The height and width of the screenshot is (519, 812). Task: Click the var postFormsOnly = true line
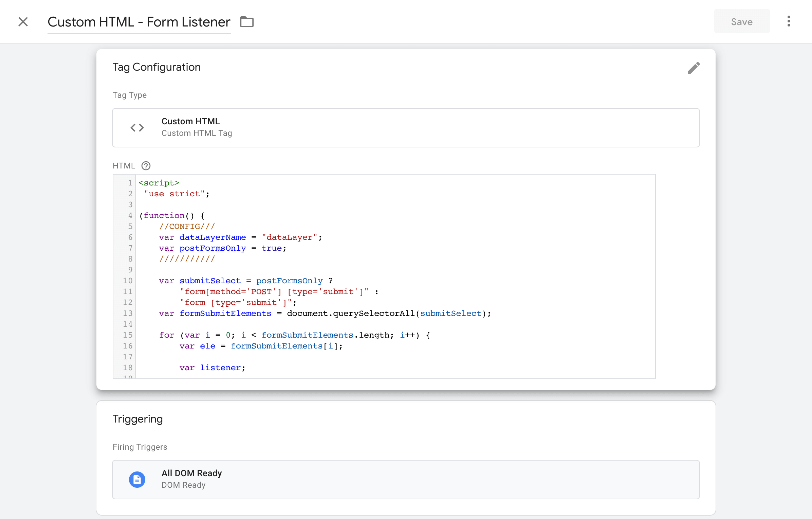point(223,248)
